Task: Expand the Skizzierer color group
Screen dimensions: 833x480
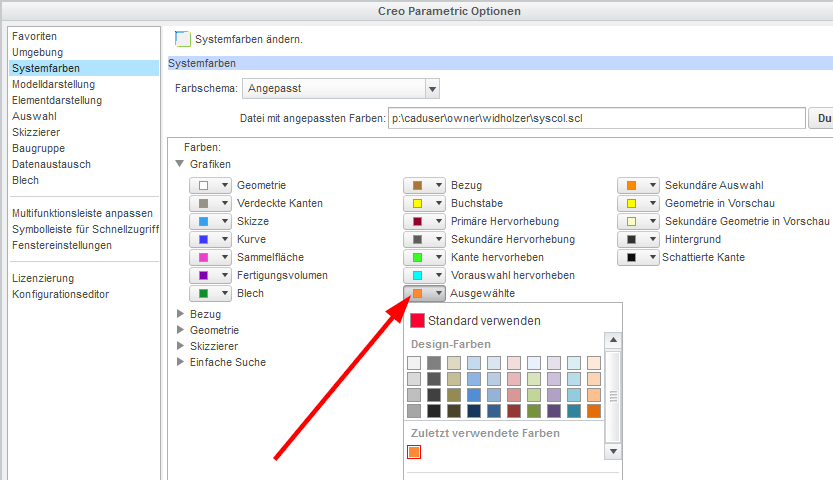Action: click(181, 345)
